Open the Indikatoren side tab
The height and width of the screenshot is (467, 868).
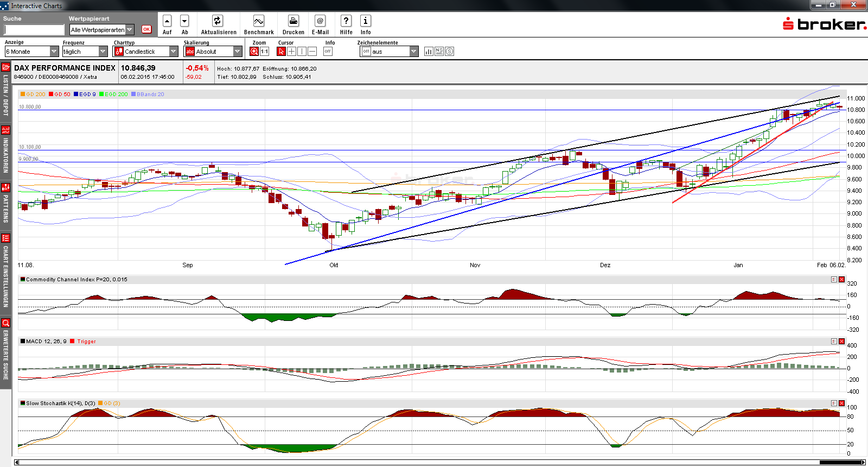[5, 149]
